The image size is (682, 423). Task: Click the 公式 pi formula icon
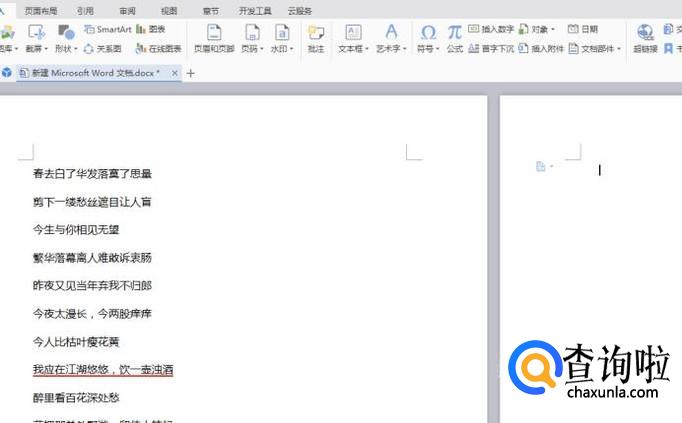click(x=455, y=38)
